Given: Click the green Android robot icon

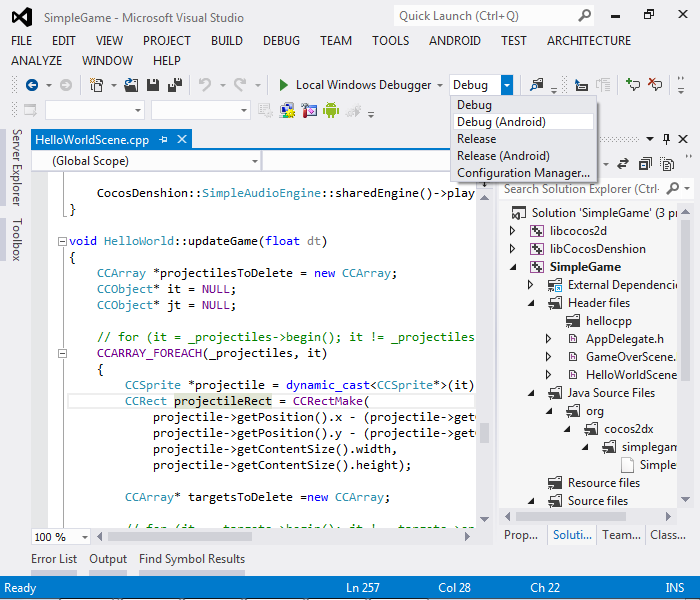Looking at the screenshot, I should point(331,110).
